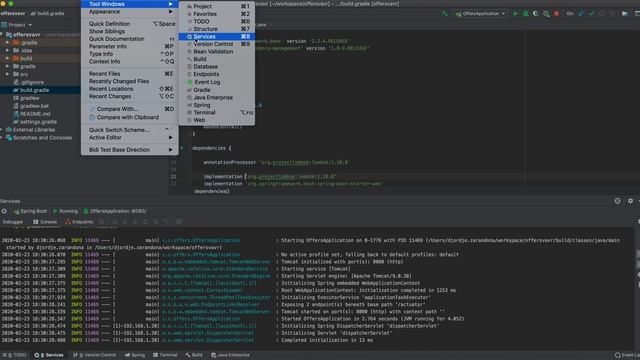Select Terminal in Tool Windows submenu
640x360 pixels.
[x=217, y=112]
